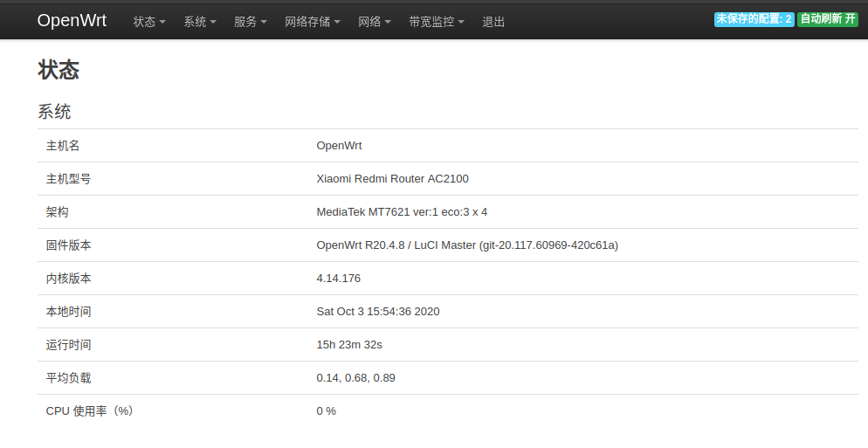Toggle the 自动刷新 开 indicator

click(x=828, y=19)
